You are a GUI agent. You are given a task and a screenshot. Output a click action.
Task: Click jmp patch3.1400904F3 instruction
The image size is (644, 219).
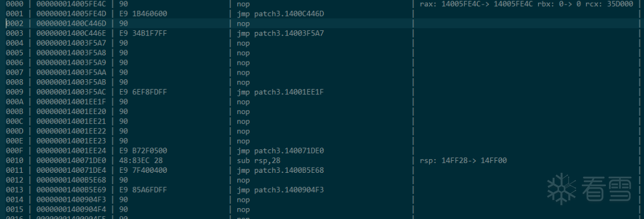tap(280, 190)
